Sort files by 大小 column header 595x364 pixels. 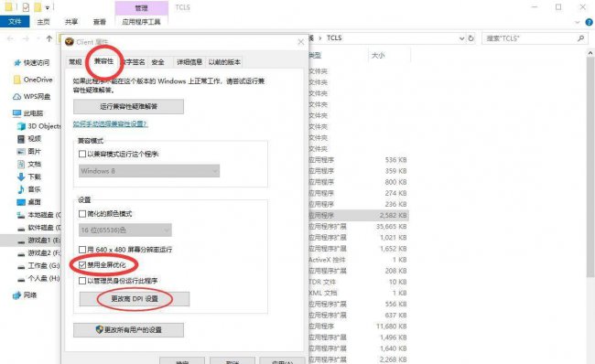[389, 56]
